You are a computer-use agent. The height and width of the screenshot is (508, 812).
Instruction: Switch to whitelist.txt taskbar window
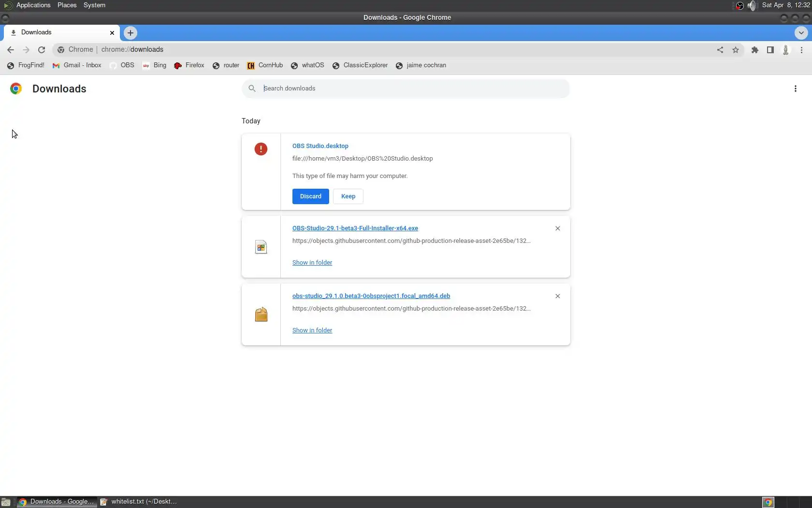139,502
